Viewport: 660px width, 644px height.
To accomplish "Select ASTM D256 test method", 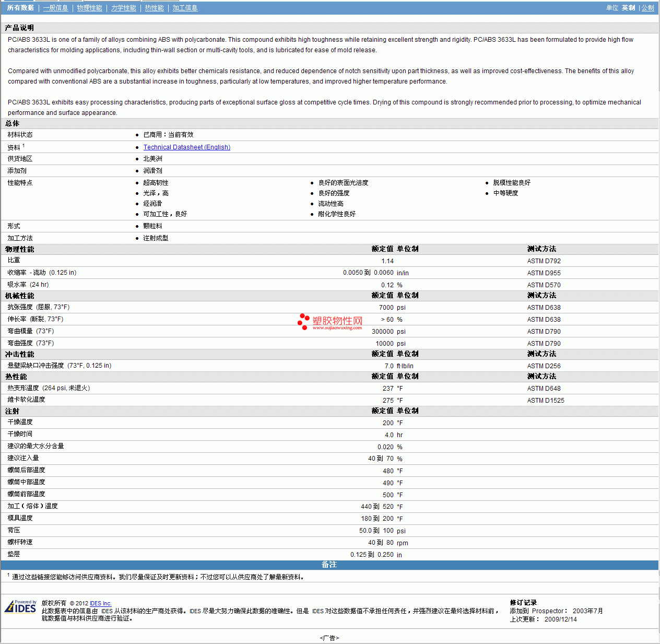I will coord(544,366).
